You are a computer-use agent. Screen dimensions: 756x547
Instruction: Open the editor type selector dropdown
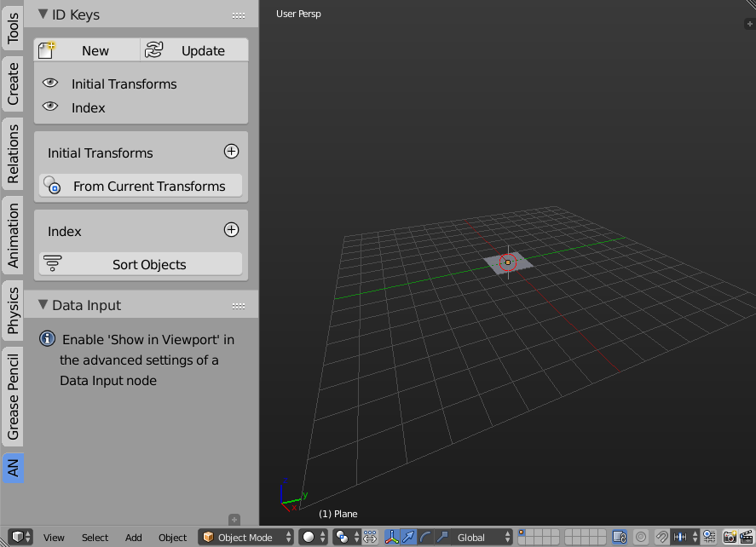coord(20,537)
